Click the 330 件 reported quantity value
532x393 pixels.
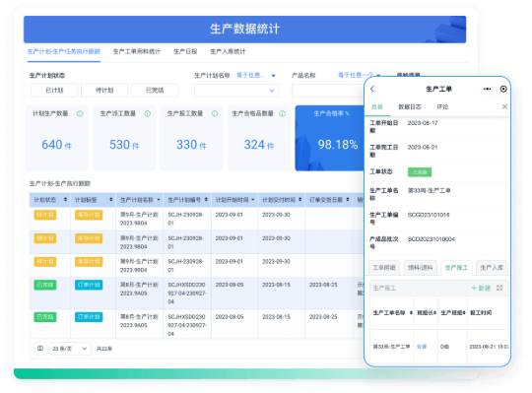[191, 145]
